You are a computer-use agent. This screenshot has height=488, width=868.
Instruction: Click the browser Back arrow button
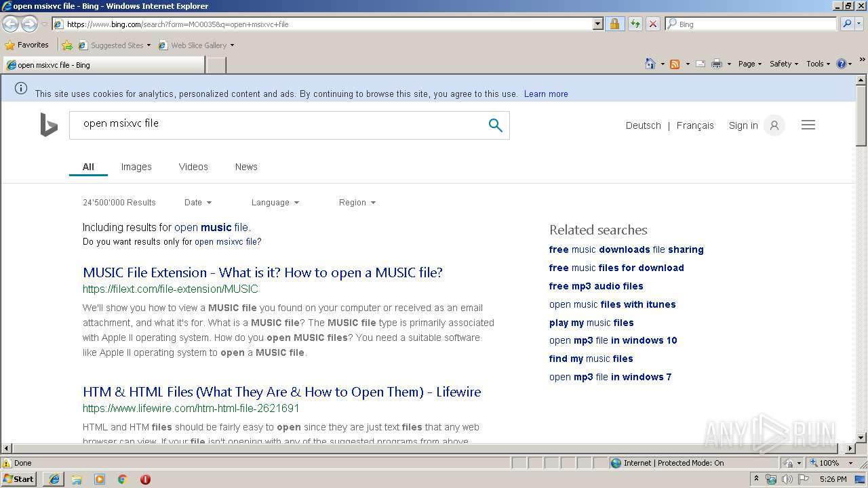pyautogui.click(x=11, y=24)
